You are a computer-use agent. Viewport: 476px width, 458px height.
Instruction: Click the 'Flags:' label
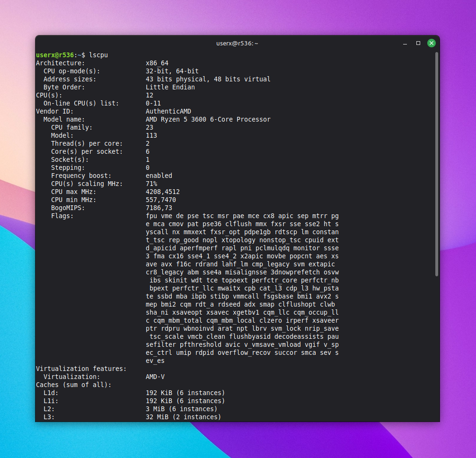point(62,216)
